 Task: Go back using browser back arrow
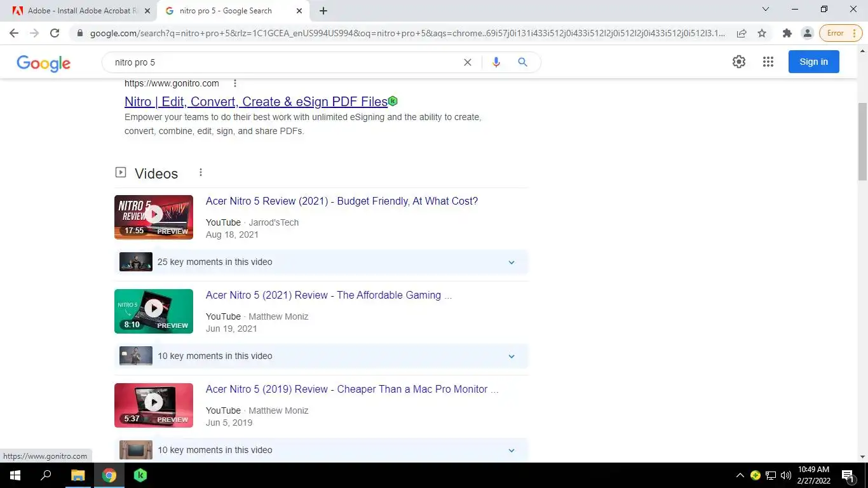(14, 33)
